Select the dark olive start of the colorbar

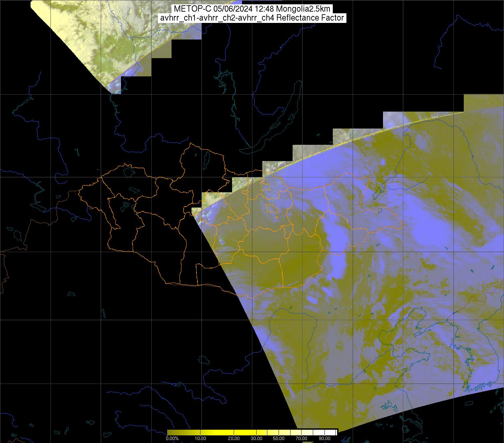point(171,432)
